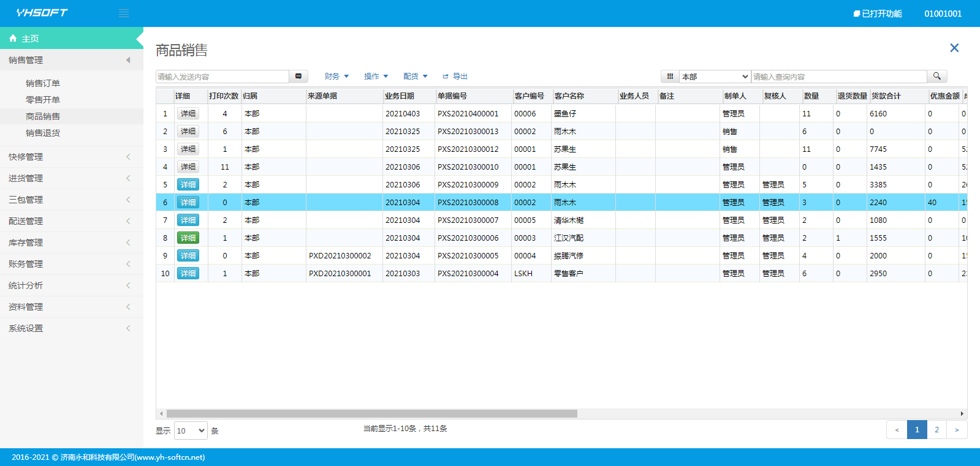Expand the 配送管理 sidebar section
This screenshot has height=466, width=980.
[x=72, y=221]
